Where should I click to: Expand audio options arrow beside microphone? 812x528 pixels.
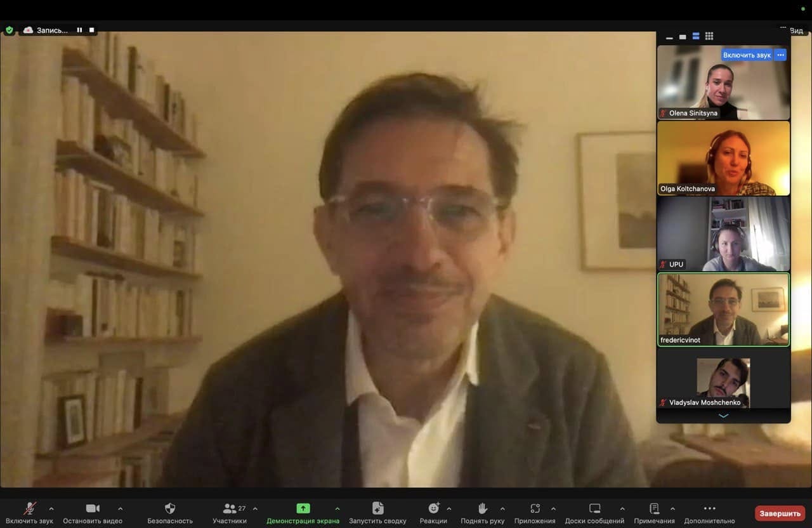pyautogui.click(x=51, y=508)
